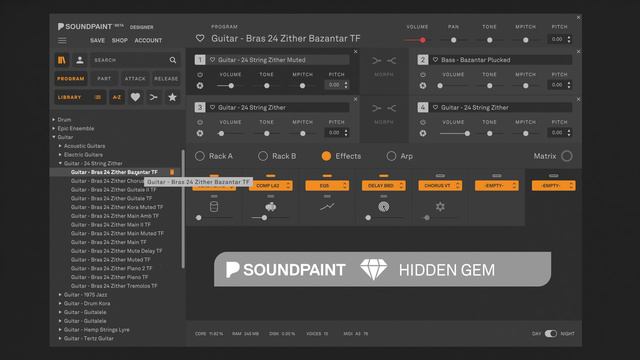Open the ACCOUNT link

tap(148, 40)
